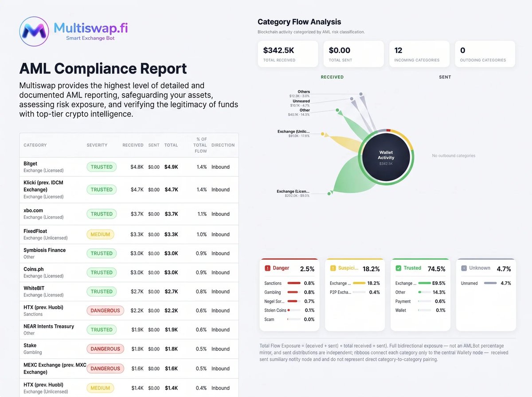This screenshot has height=397, width=532.
Task: Click the yellow Suspicious warning icon
Action: click(x=333, y=268)
